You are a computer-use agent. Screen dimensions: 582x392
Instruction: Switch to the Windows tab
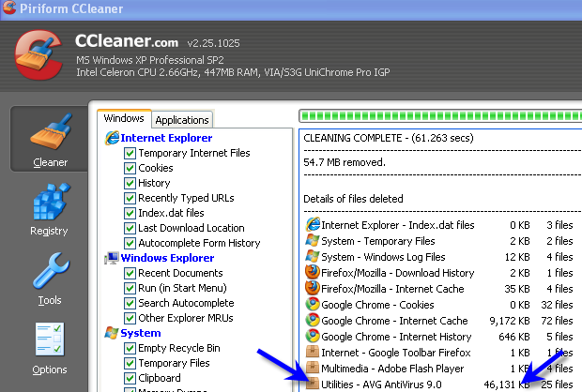[124, 118]
